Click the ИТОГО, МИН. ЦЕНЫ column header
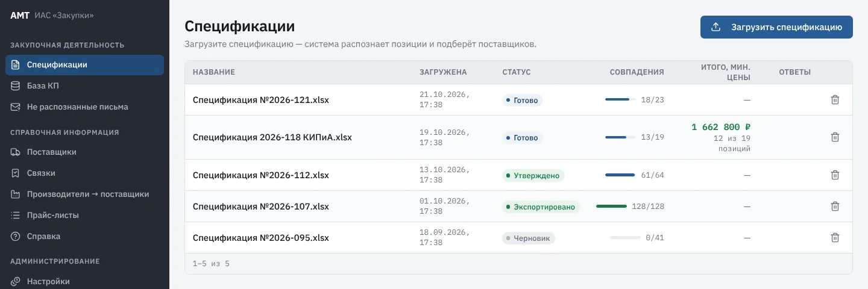 coord(726,72)
